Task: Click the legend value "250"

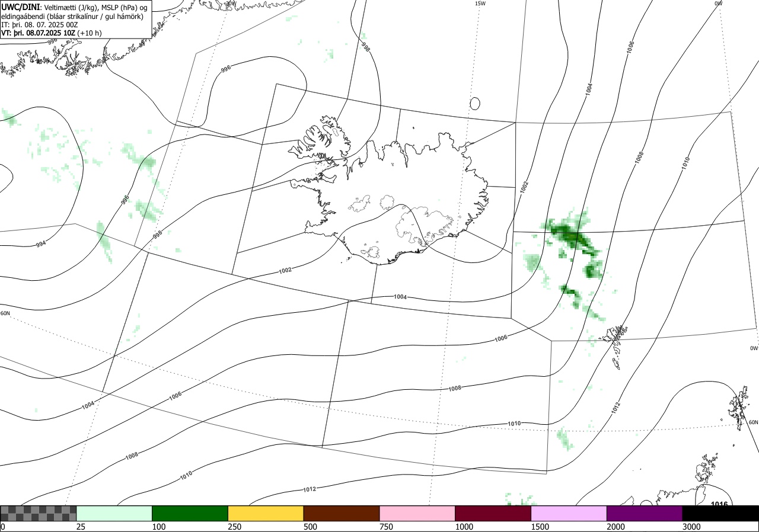Action: (234, 527)
